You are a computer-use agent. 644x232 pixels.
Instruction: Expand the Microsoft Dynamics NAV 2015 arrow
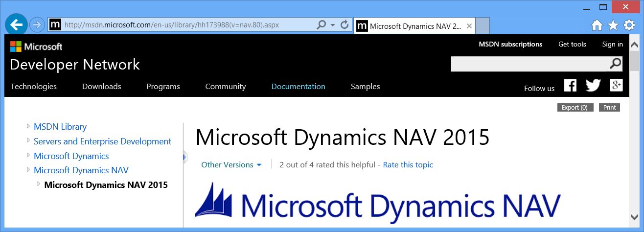point(39,185)
